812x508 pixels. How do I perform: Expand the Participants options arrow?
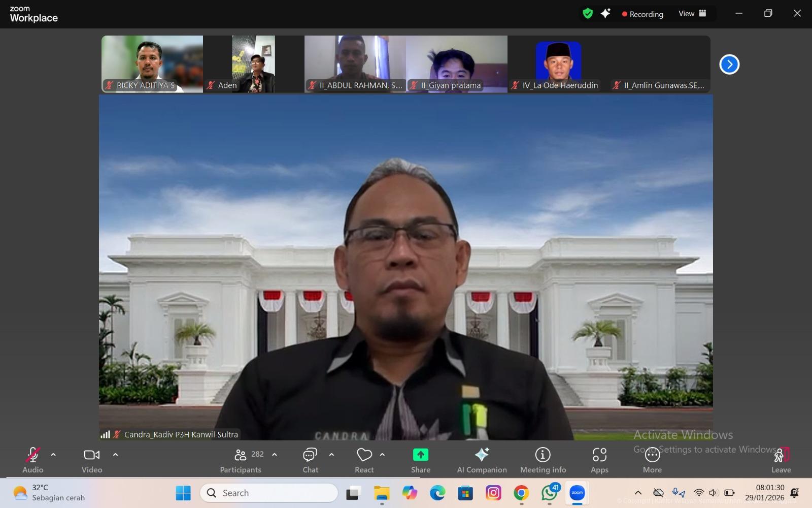(x=275, y=455)
